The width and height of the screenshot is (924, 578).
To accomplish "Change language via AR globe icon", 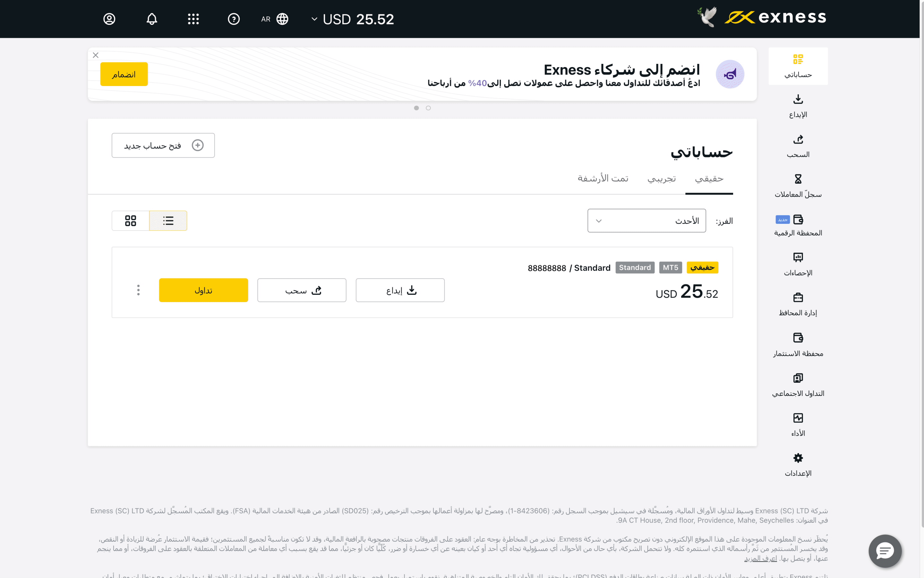I will tap(275, 19).
